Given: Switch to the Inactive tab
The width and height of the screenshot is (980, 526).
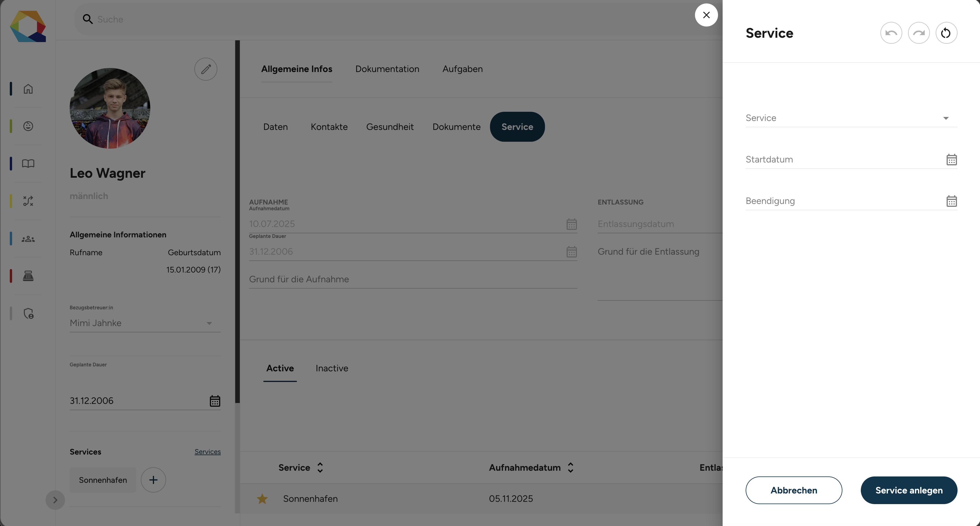Looking at the screenshot, I should (332, 368).
